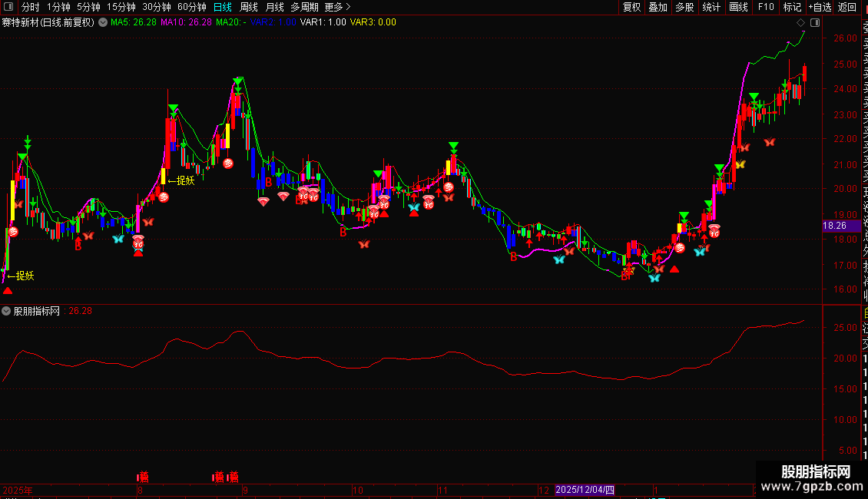Toggle the side panel icon beside the diamond

pos(814,22)
